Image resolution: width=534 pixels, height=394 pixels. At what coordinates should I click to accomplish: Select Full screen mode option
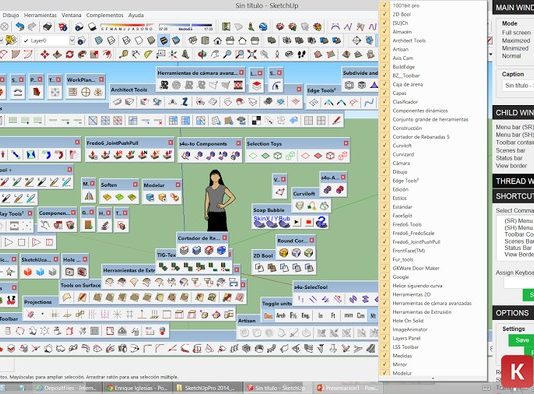(516, 32)
